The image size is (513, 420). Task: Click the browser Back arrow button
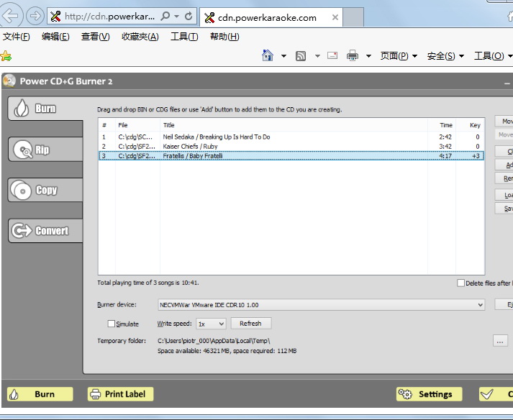pyautogui.click(x=11, y=15)
